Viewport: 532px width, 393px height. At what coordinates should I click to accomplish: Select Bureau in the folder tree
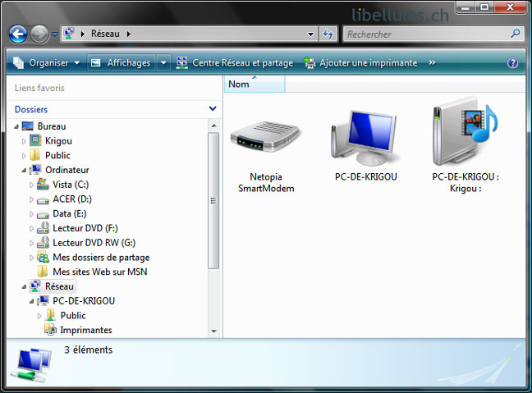click(52, 126)
